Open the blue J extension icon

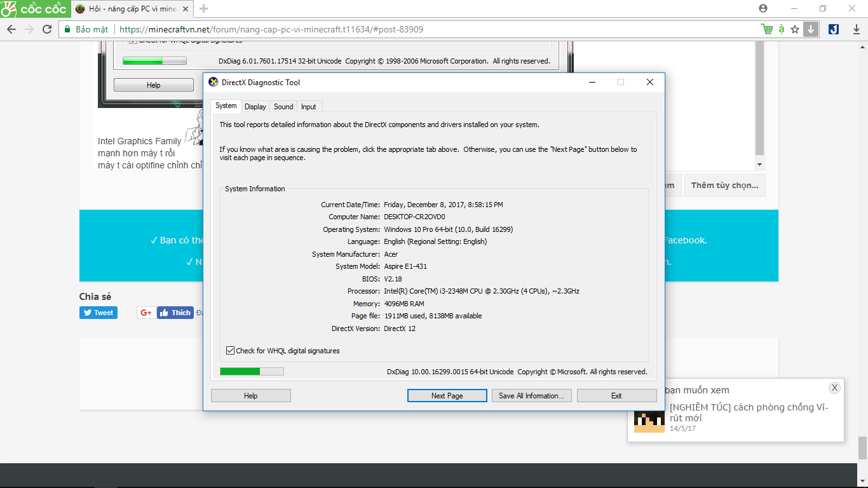(x=834, y=29)
